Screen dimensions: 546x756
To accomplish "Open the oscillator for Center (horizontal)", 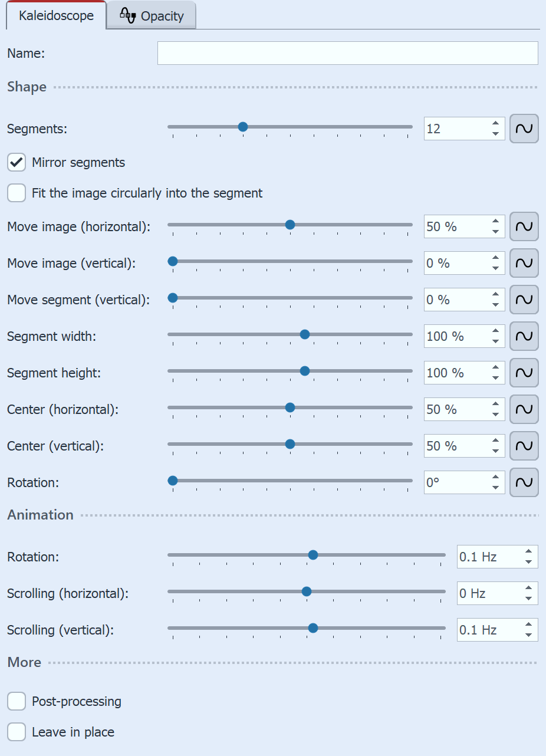I will pyautogui.click(x=524, y=409).
